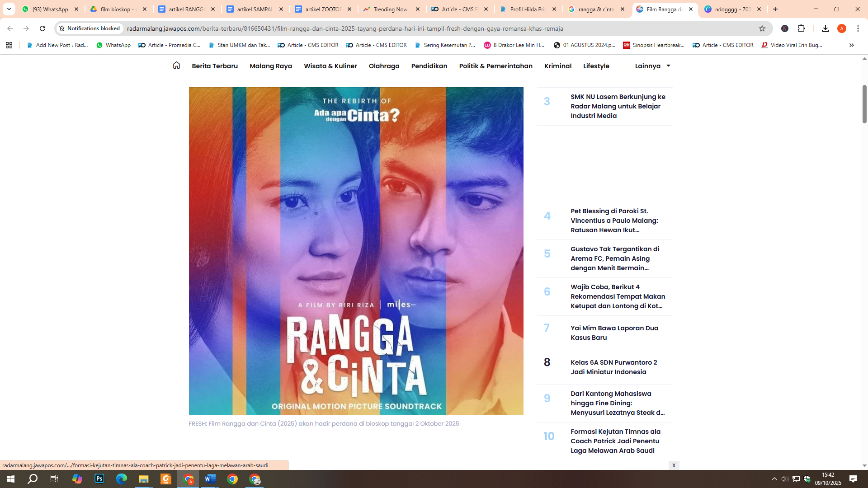Screen dimensions: 868x488
Task: Switch to the Trending Now tab
Action: coord(392,9)
